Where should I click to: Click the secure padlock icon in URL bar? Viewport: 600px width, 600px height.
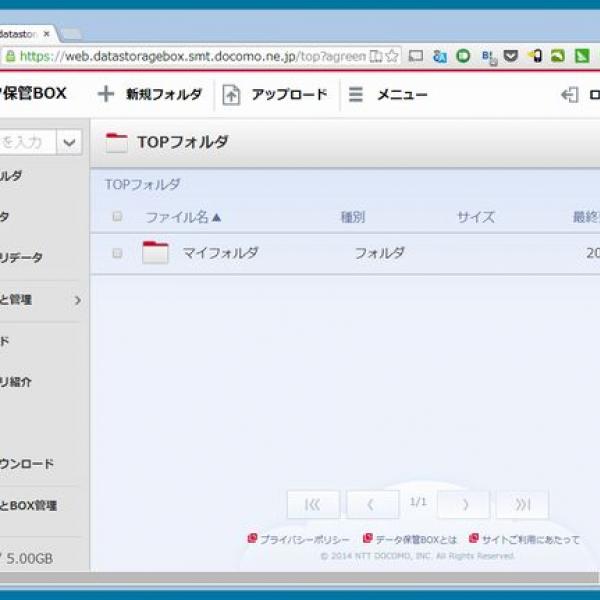pyautogui.click(x=10, y=57)
